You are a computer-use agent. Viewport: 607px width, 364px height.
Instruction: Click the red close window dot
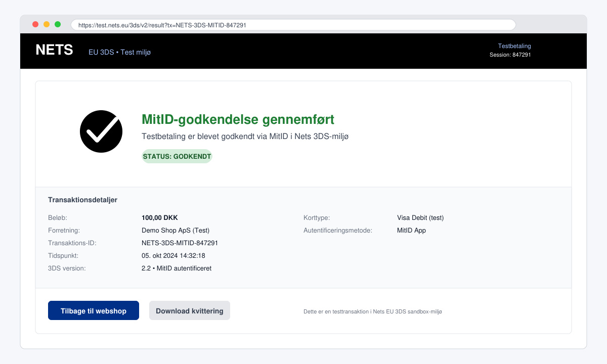tap(35, 24)
